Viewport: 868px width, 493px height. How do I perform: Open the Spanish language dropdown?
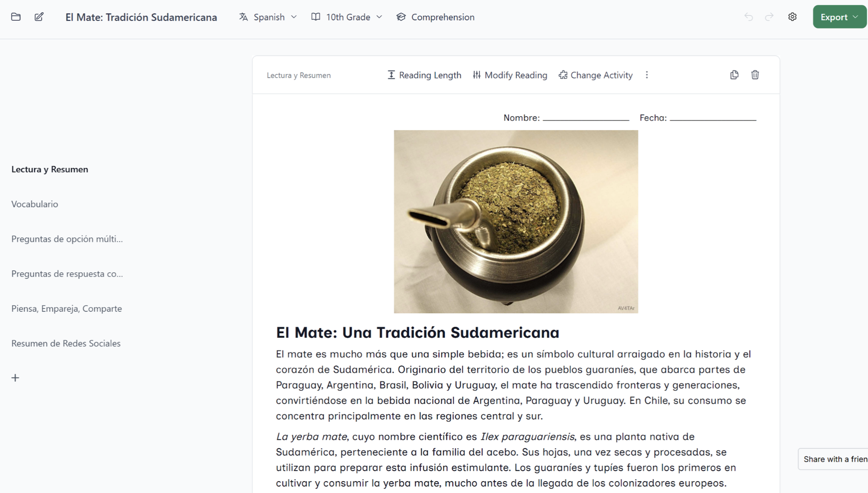[268, 17]
